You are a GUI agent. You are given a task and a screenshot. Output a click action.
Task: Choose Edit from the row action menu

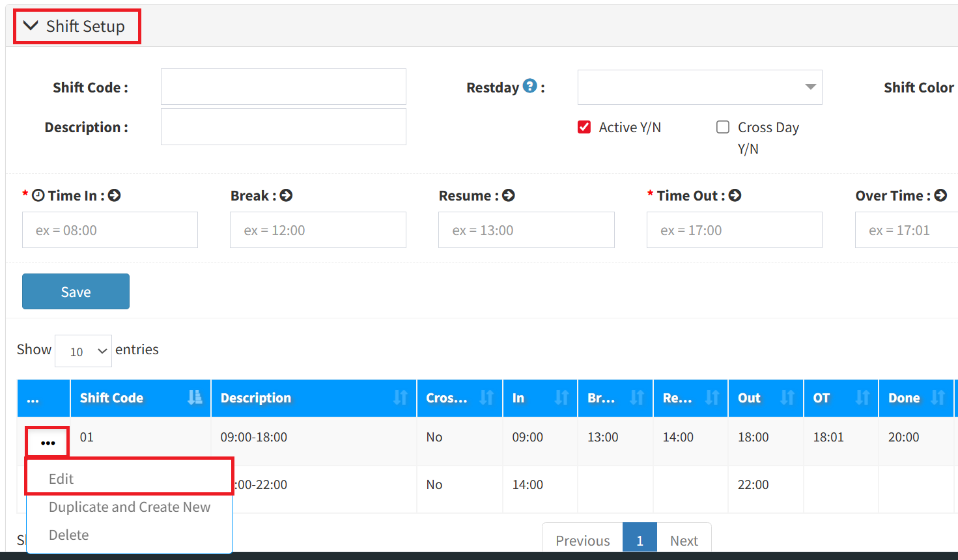pyautogui.click(x=61, y=479)
